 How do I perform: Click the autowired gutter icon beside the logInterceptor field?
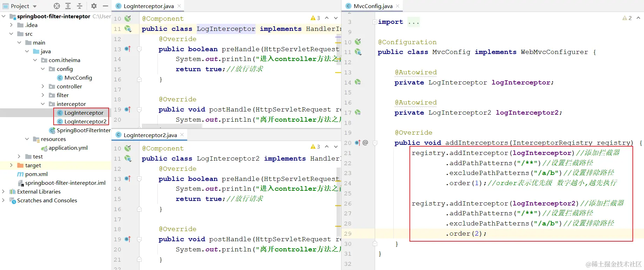coord(358,82)
